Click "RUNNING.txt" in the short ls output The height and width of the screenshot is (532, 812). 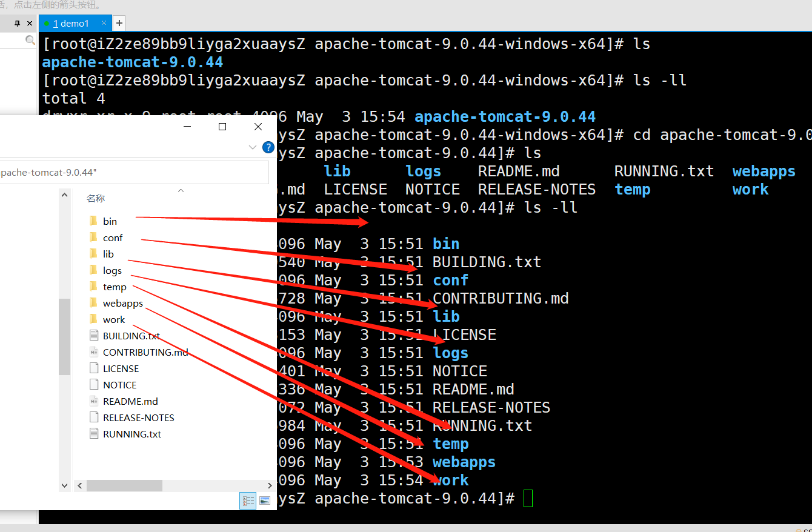pyautogui.click(x=664, y=171)
